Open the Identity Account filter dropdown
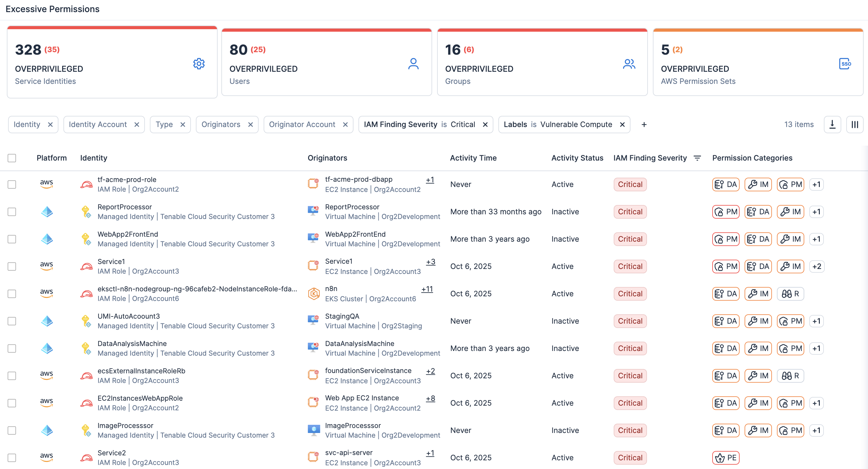This screenshot has width=868, height=469. click(x=98, y=125)
